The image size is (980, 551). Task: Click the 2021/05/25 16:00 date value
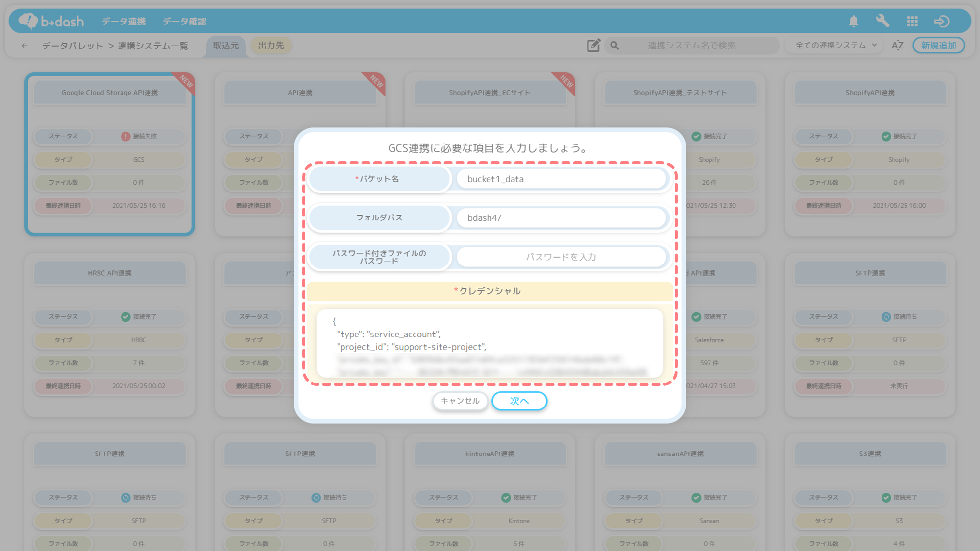click(x=899, y=206)
